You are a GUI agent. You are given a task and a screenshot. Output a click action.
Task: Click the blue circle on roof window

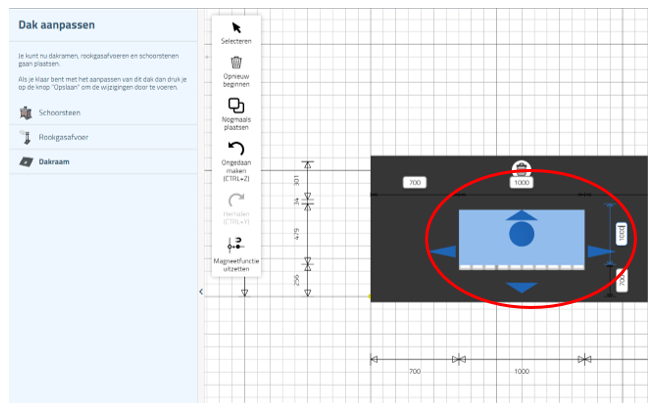521,235
